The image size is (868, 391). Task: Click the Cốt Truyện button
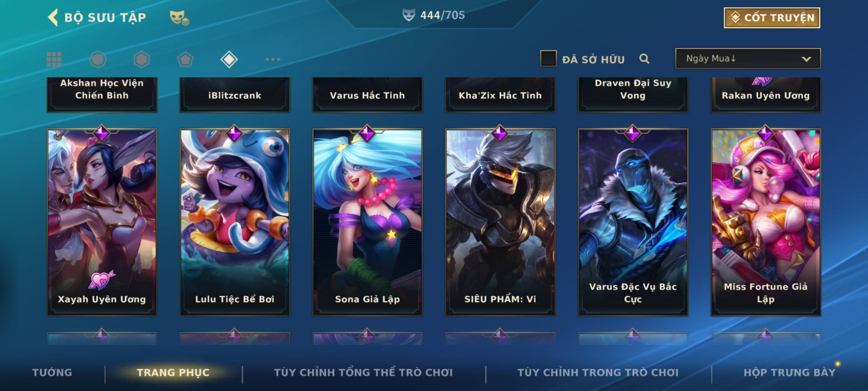coord(772,17)
